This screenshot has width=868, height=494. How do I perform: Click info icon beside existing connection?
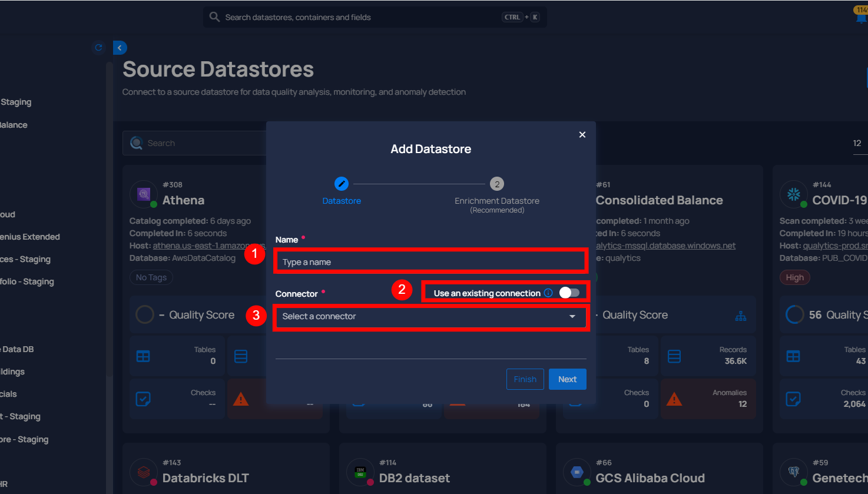click(548, 293)
